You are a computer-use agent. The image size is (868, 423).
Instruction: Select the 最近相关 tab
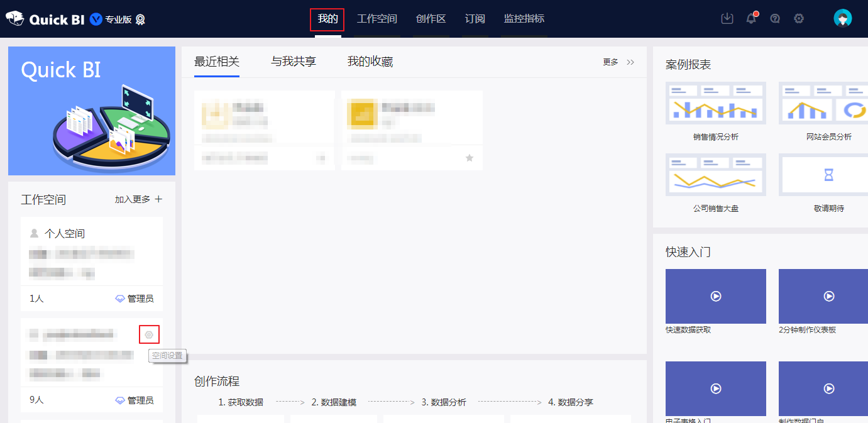(x=217, y=62)
